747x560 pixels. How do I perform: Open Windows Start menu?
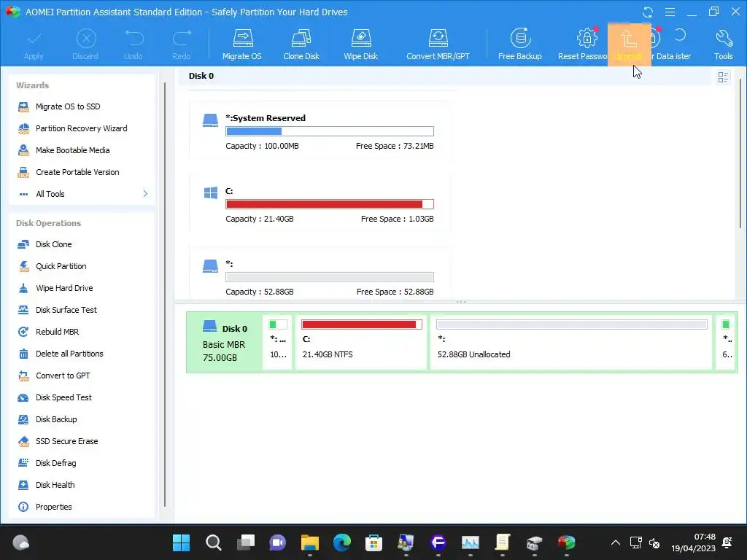click(181, 542)
